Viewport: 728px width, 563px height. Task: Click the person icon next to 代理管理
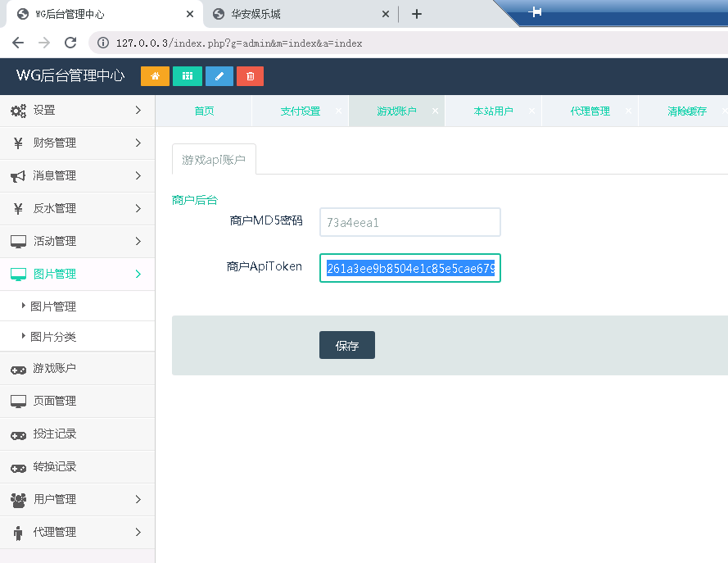pyautogui.click(x=20, y=532)
